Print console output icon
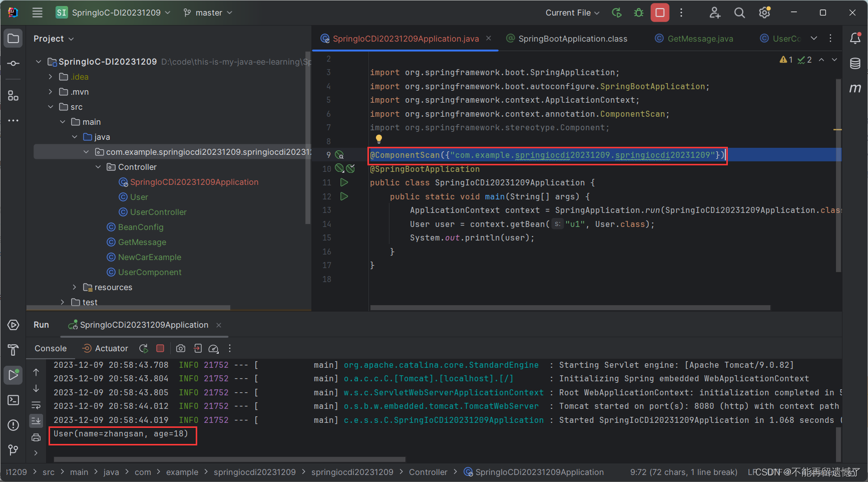 tap(36, 437)
